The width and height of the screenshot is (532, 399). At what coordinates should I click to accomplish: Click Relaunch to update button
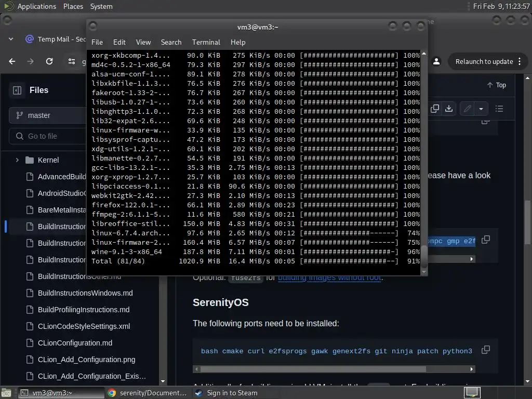484,61
